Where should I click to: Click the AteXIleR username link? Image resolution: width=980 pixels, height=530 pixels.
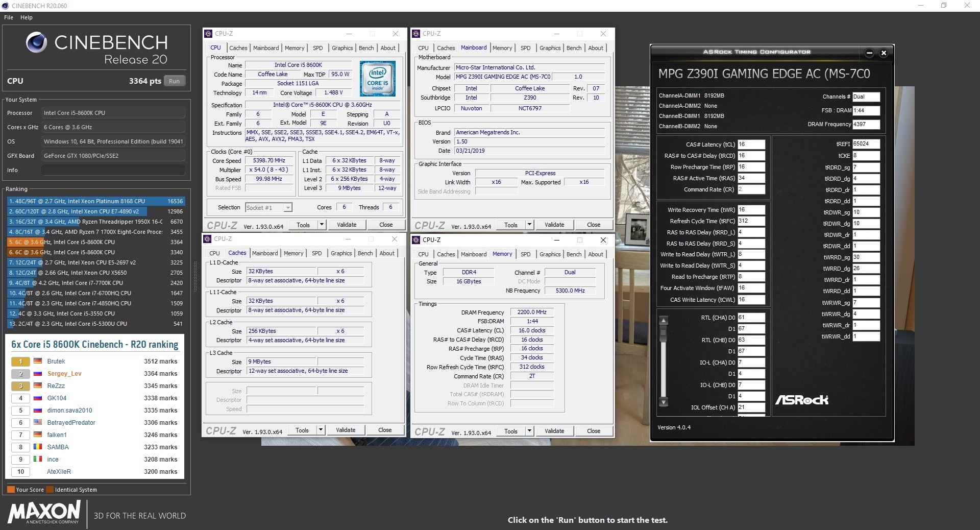[59, 471]
